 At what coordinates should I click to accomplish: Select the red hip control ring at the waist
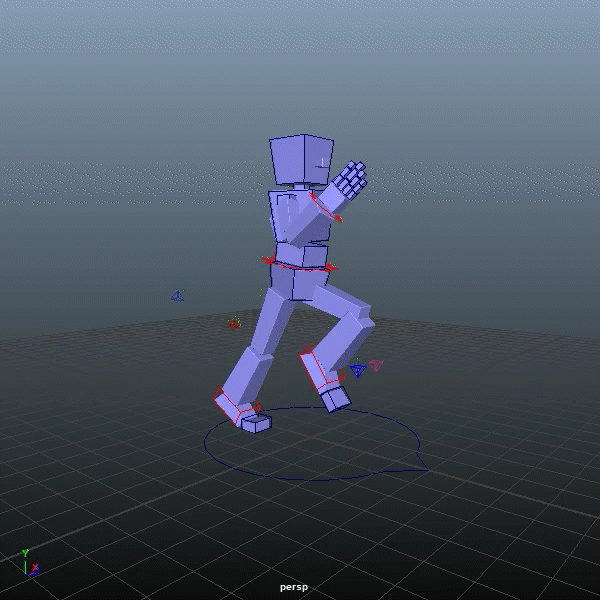[x=300, y=263]
